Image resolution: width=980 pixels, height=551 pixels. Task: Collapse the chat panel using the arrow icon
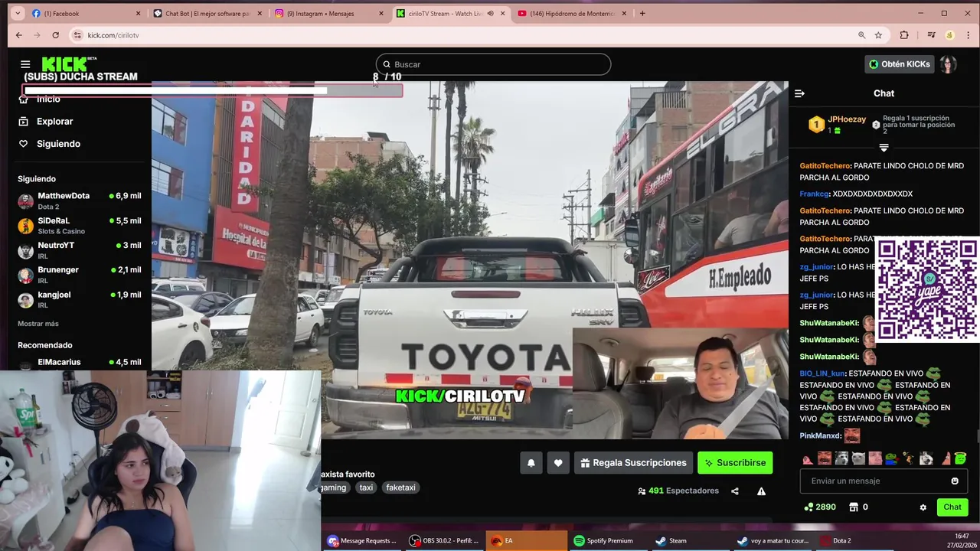(799, 93)
